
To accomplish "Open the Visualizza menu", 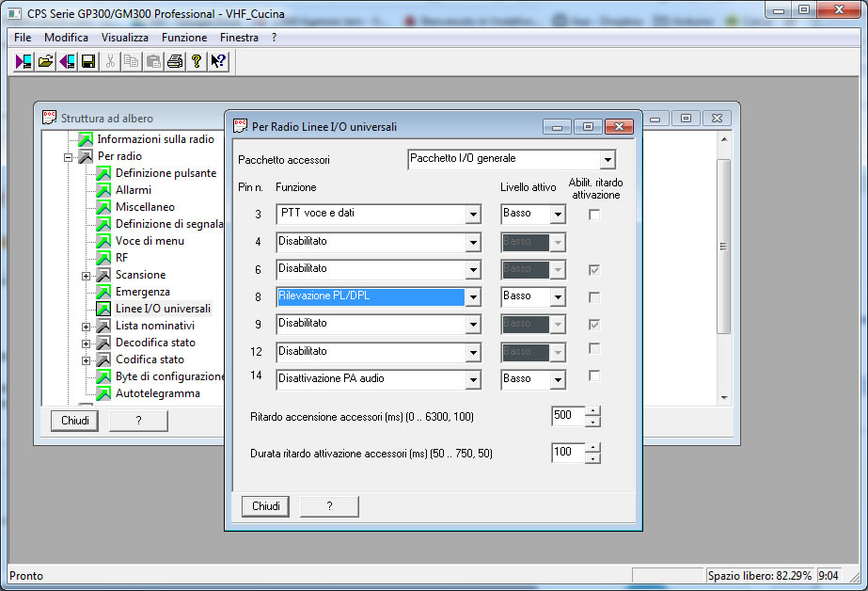I will [x=125, y=37].
